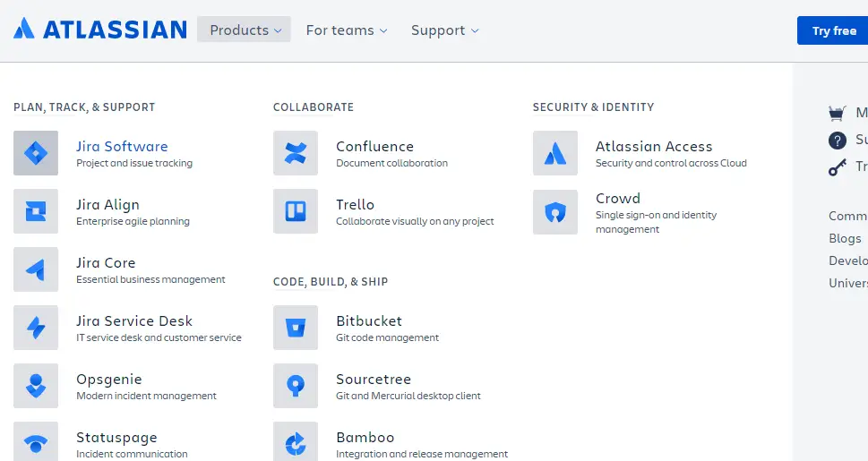Click the Sourcetree icon
Image resolution: width=868 pixels, height=461 pixels.
click(x=296, y=386)
